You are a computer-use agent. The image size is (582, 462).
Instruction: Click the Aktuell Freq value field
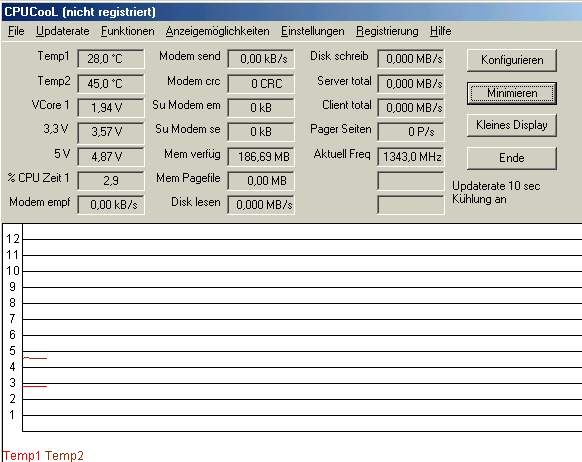point(411,157)
